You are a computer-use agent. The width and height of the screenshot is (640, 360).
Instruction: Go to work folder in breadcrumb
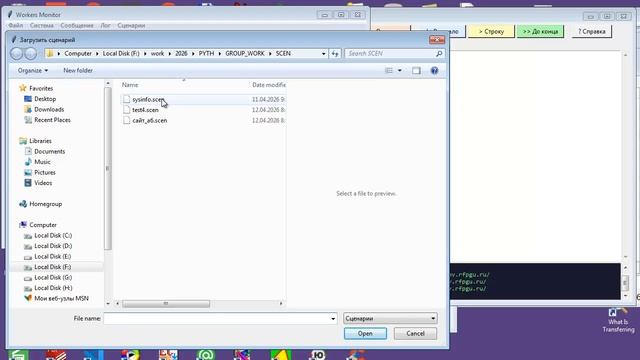pyautogui.click(x=157, y=53)
